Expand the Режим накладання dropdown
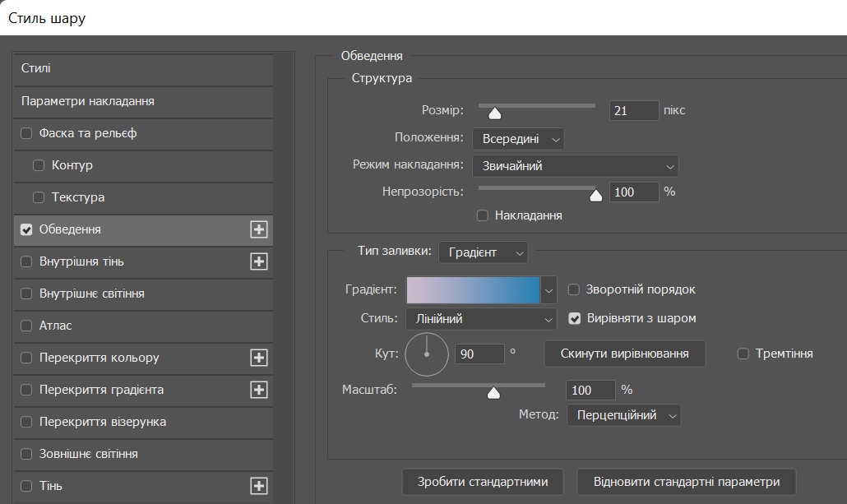 (575, 166)
